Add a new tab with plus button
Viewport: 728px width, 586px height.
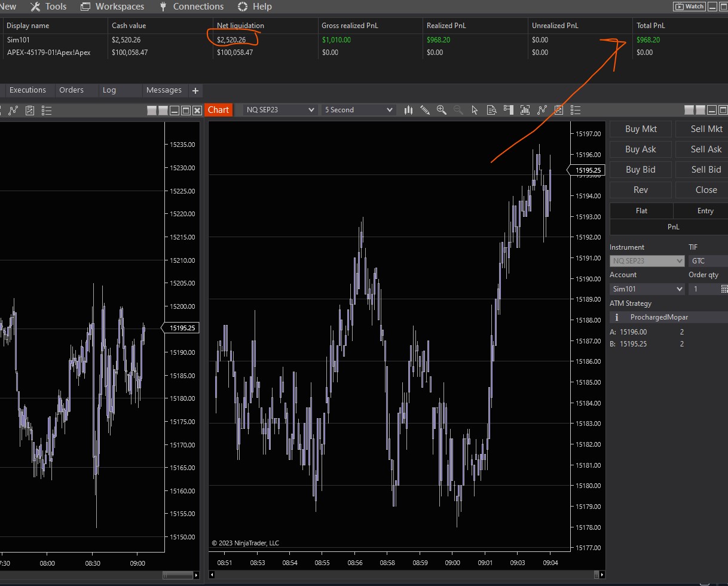pos(195,91)
